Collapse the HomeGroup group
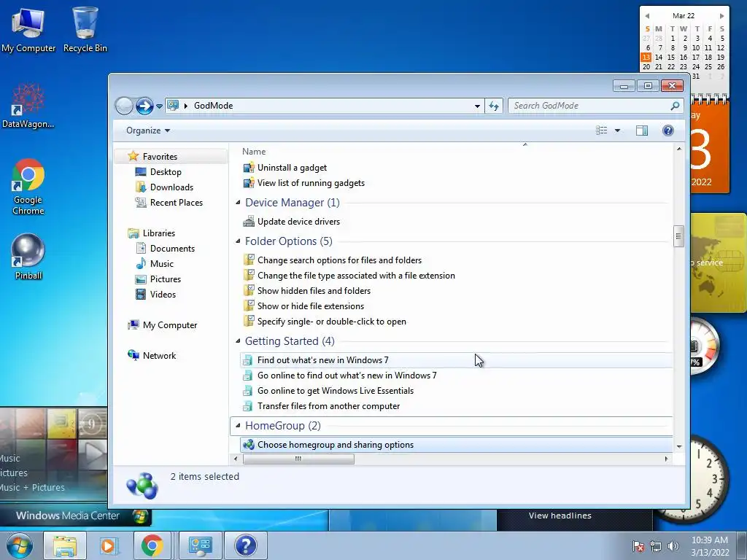The width and height of the screenshot is (747, 560). coord(238,426)
